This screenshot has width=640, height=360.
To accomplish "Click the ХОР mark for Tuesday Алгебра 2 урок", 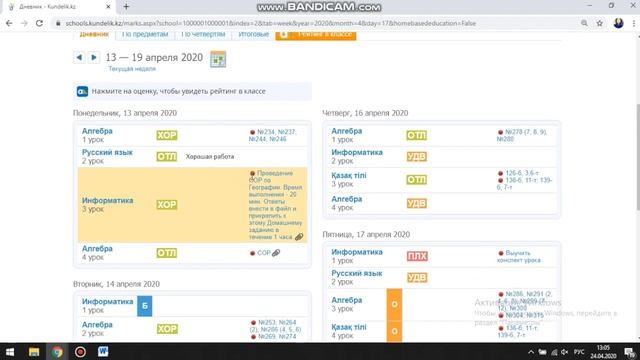I will tap(167, 329).
